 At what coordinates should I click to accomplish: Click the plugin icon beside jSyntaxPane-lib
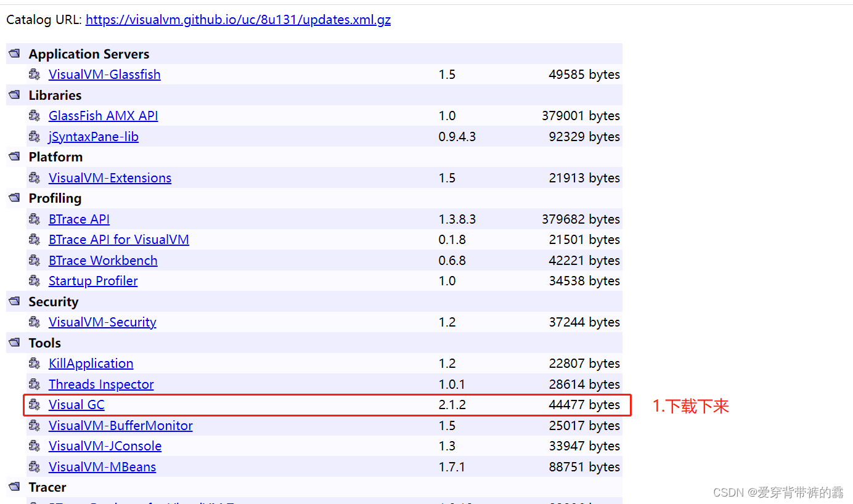click(x=35, y=137)
